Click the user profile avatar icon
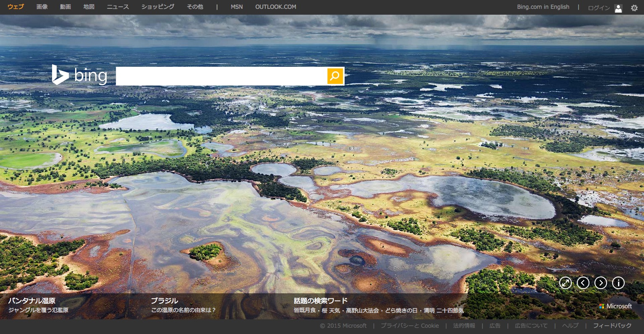 (x=618, y=8)
